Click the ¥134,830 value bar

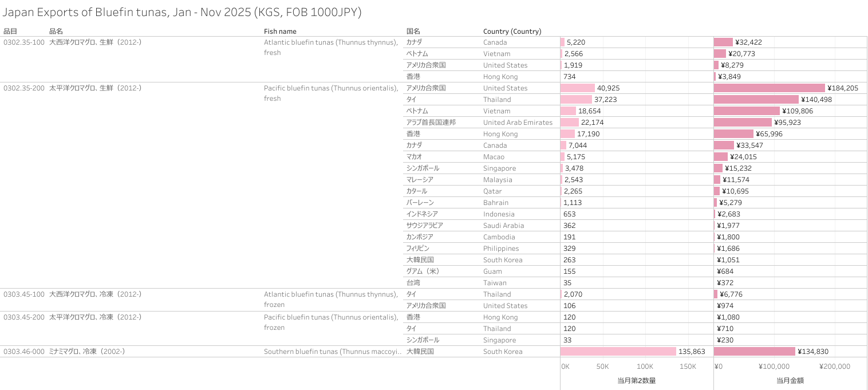coord(754,352)
